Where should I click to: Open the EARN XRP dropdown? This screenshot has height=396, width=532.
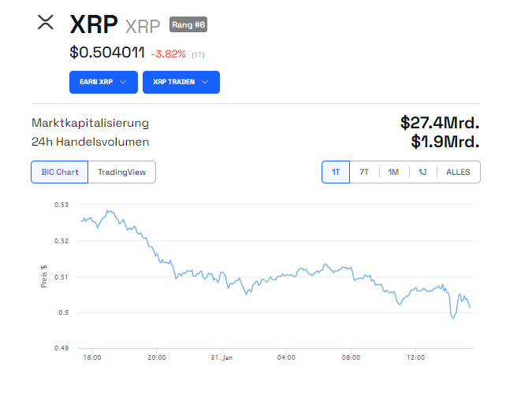click(103, 82)
